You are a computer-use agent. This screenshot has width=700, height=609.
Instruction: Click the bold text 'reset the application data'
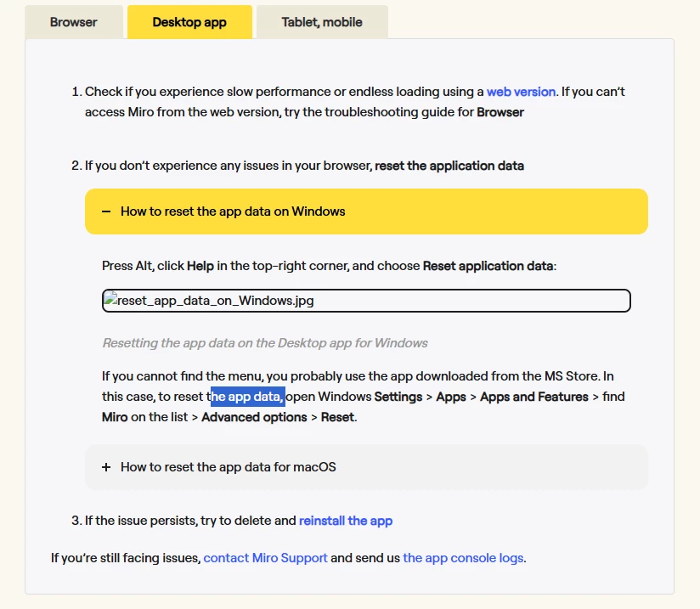tap(449, 166)
